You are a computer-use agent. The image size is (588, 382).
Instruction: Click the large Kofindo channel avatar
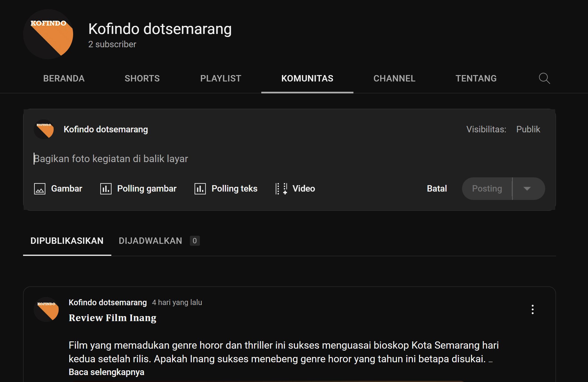(x=48, y=34)
